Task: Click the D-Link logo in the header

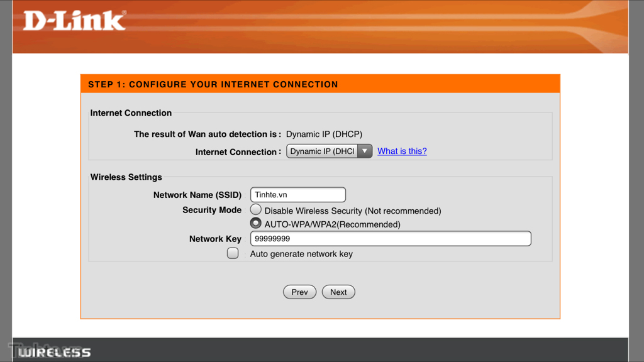Action: (x=74, y=20)
